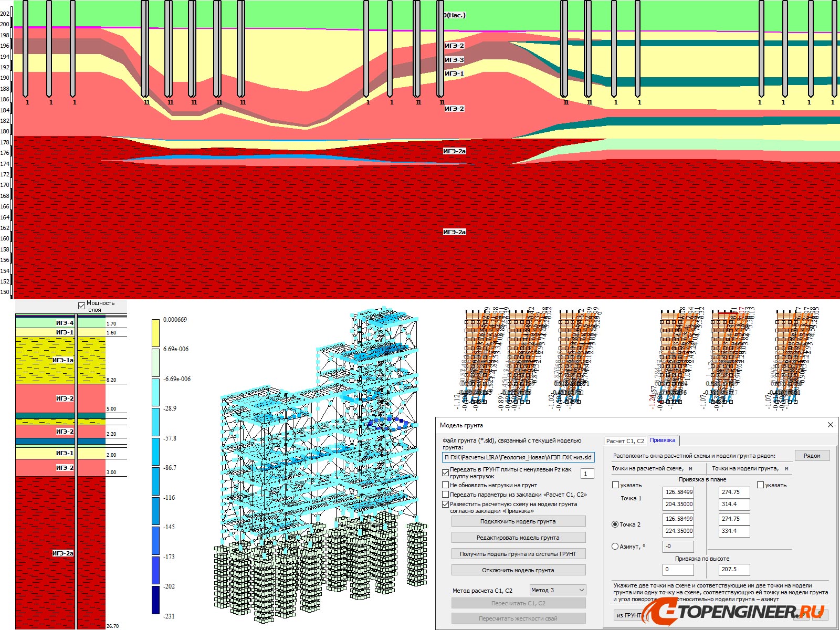The image size is (840, 630).
Task: Click Отключить модель грунта button
Action: [518, 570]
